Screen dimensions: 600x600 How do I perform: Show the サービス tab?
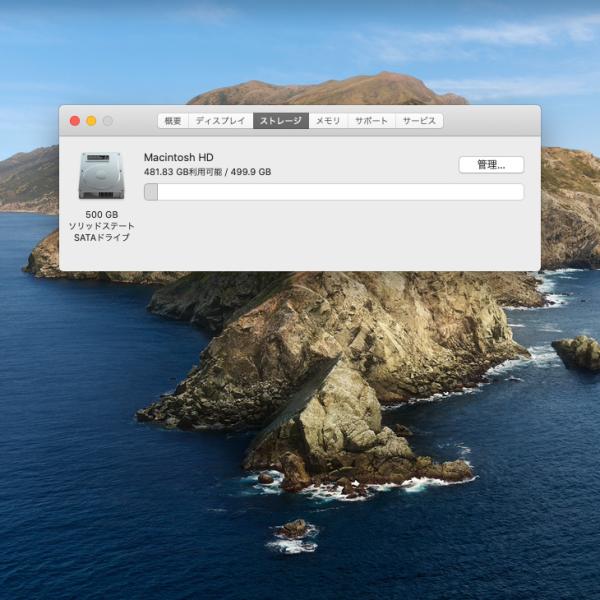(419, 121)
